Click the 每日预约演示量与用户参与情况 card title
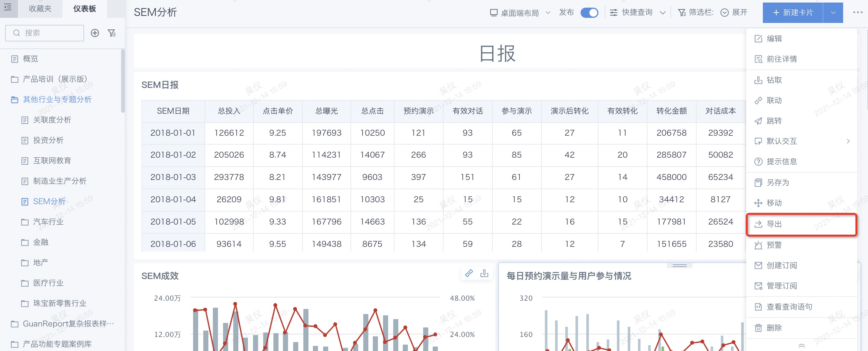 pyautogui.click(x=569, y=276)
